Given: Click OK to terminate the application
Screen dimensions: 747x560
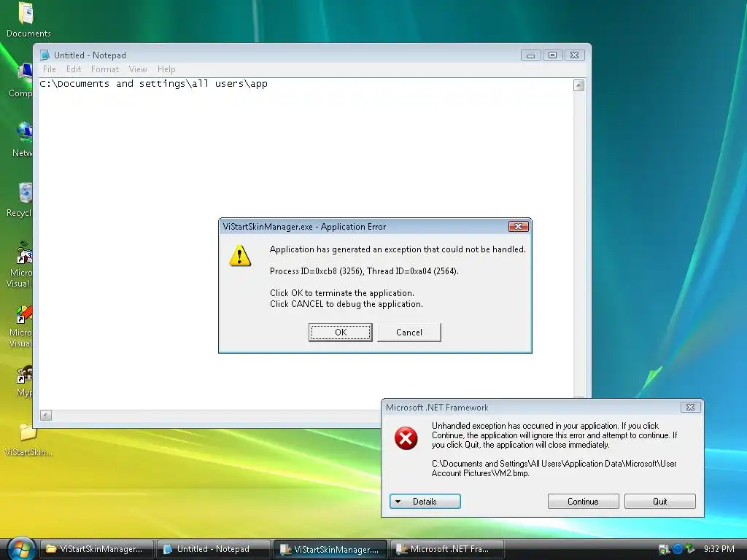Looking at the screenshot, I should click(x=341, y=332).
